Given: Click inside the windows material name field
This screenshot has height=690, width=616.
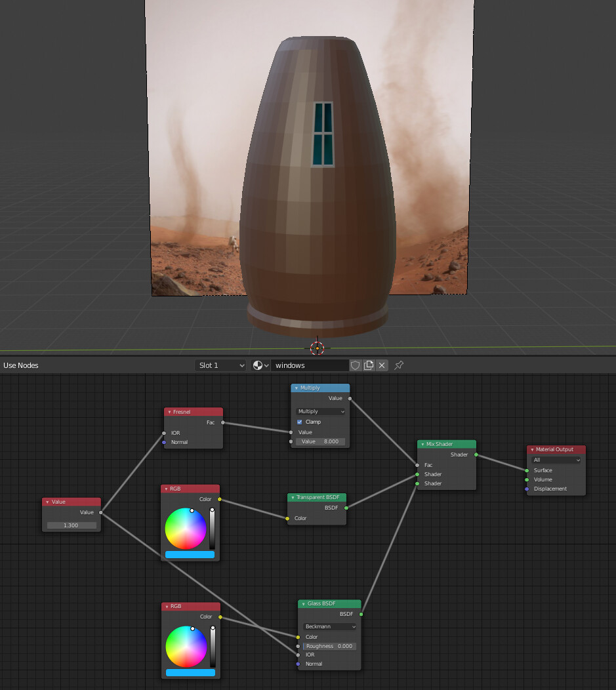Looking at the screenshot, I should coord(308,365).
